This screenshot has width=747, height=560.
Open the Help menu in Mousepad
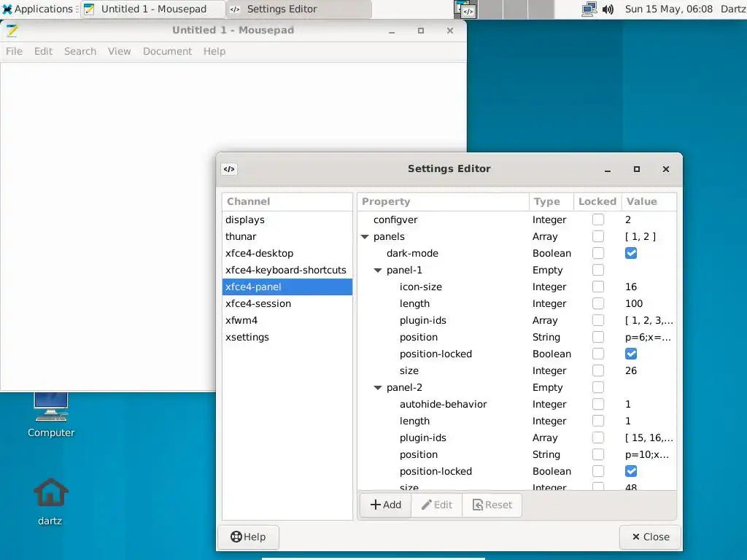tap(214, 52)
